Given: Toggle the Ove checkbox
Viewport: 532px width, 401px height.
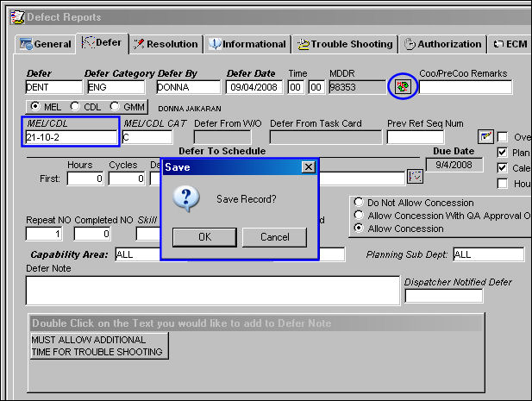Looking at the screenshot, I should pos(502,137).
